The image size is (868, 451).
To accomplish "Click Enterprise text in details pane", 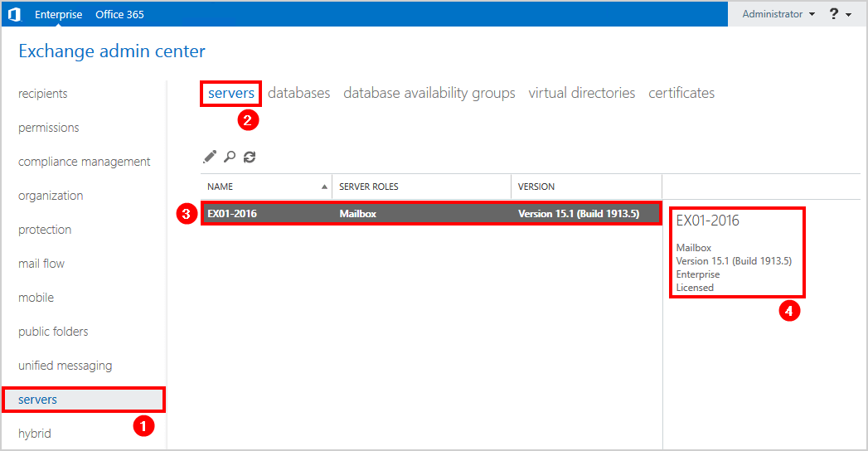I will (x=697, y=274).
